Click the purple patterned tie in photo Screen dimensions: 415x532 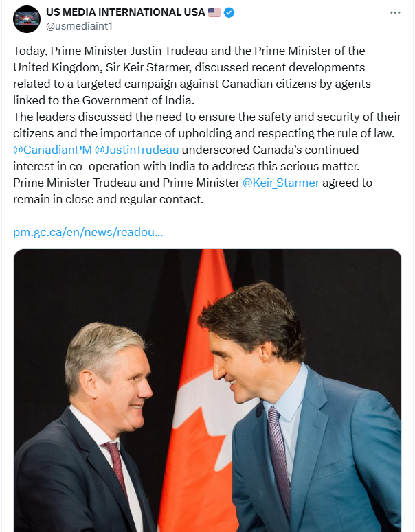click(280, 461)
